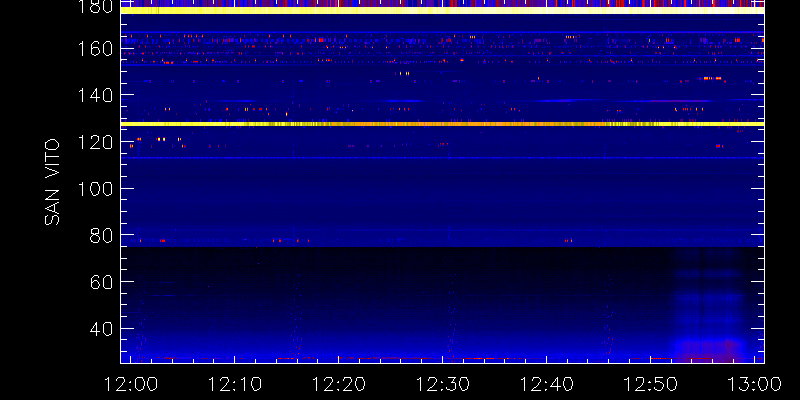This screenshot has height=400, width=800.
Task: Click the 120 frequency axis label
Action: tap(93, 142)
